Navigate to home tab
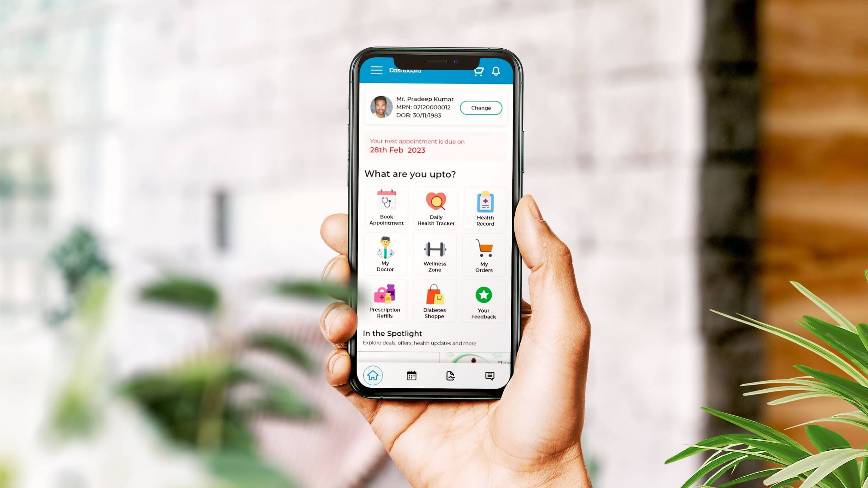The image size is (868, 488). pos(373,376)
